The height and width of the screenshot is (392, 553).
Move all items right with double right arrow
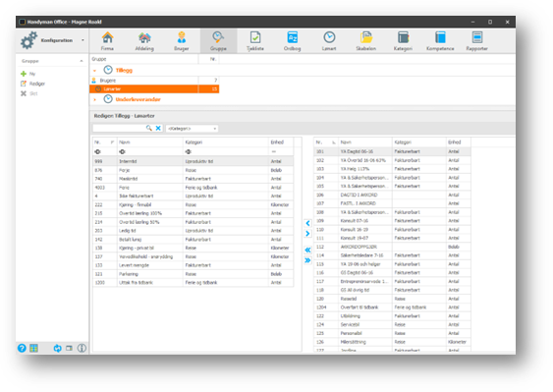(307, 260)
